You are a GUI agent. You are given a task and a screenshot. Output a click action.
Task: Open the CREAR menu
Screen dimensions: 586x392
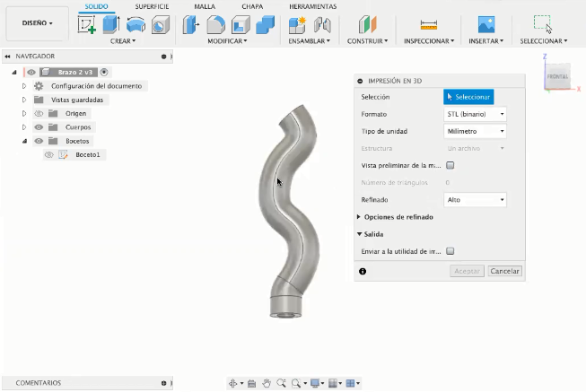point(123,40)
